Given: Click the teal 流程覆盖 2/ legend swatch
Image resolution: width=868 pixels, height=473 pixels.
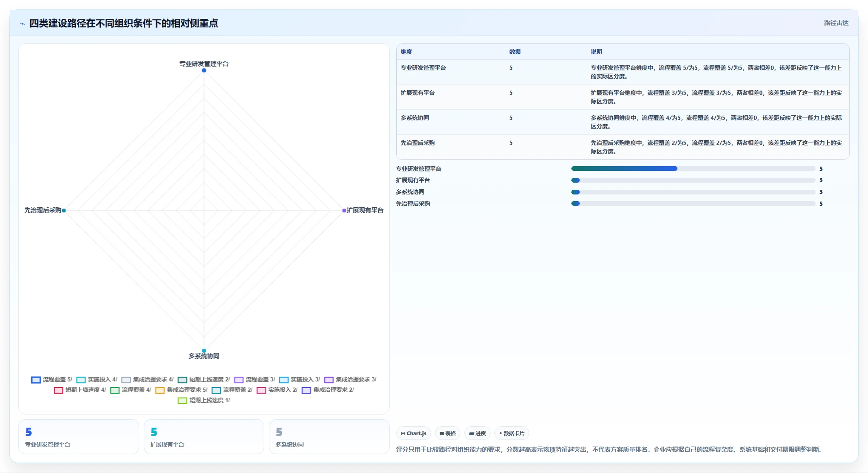Looking at the screenshot, I should click(x=216, y=390).
